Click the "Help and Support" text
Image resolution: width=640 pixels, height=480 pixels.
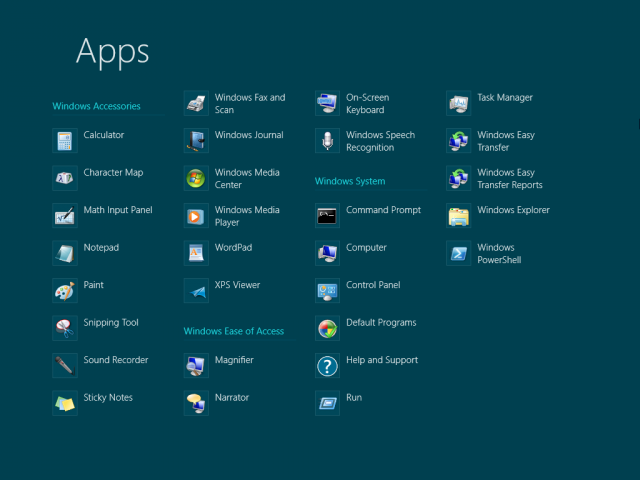click(382, 360)
